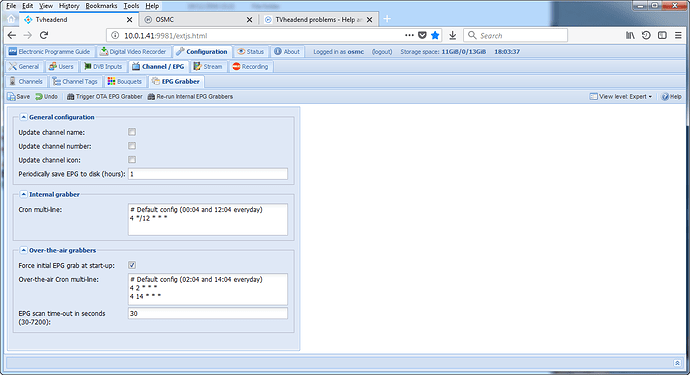The height and width of the screenshot is (375, 690).
Task: Enable Update channel name checkbox
Action: [132, 132]
